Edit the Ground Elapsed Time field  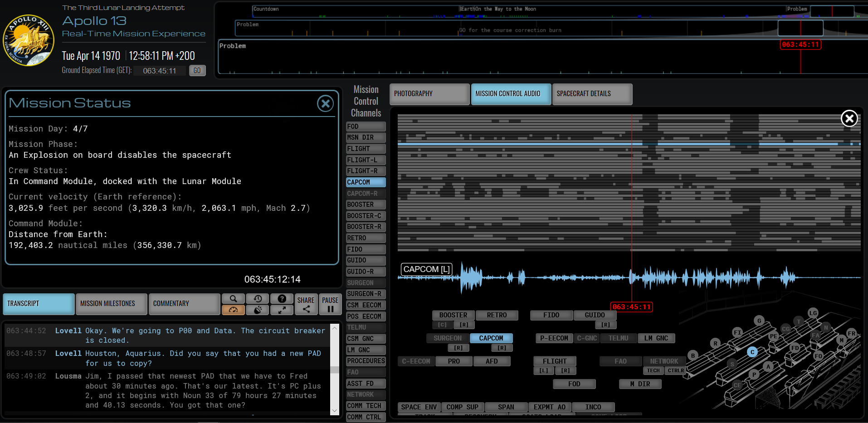160,71
